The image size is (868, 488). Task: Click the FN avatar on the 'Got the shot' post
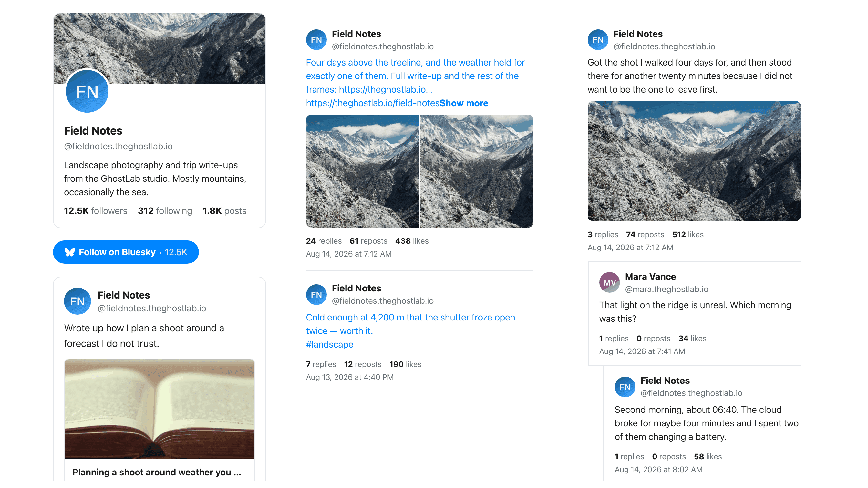tap(598, 40)
